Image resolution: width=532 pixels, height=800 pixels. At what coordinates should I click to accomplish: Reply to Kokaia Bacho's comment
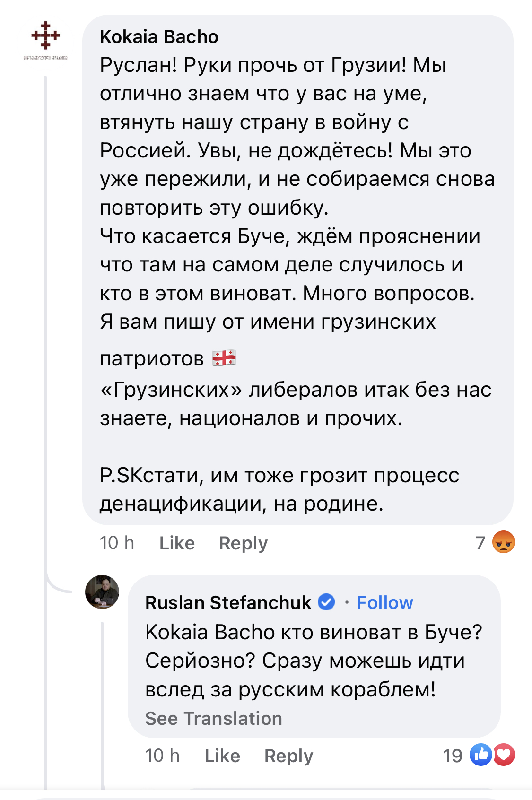(x=243, y=543)
